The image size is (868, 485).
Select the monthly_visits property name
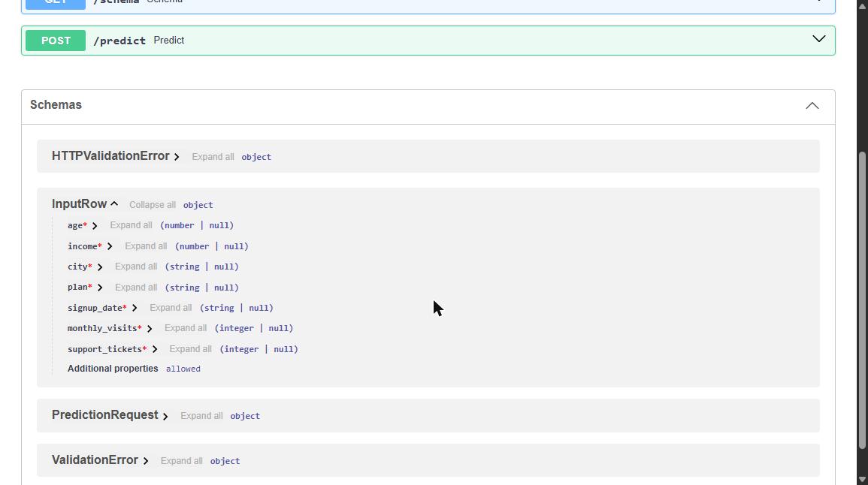(102, 329)
